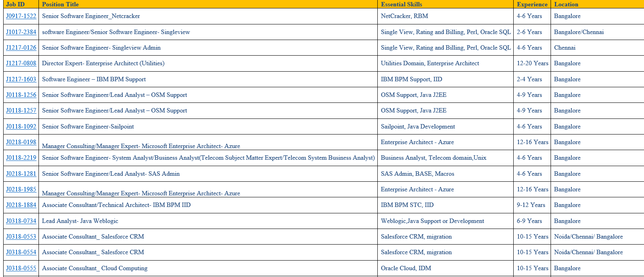This screenshot has width=644, height=277.
Task: Click the Location column header
Action: [597, 4]
